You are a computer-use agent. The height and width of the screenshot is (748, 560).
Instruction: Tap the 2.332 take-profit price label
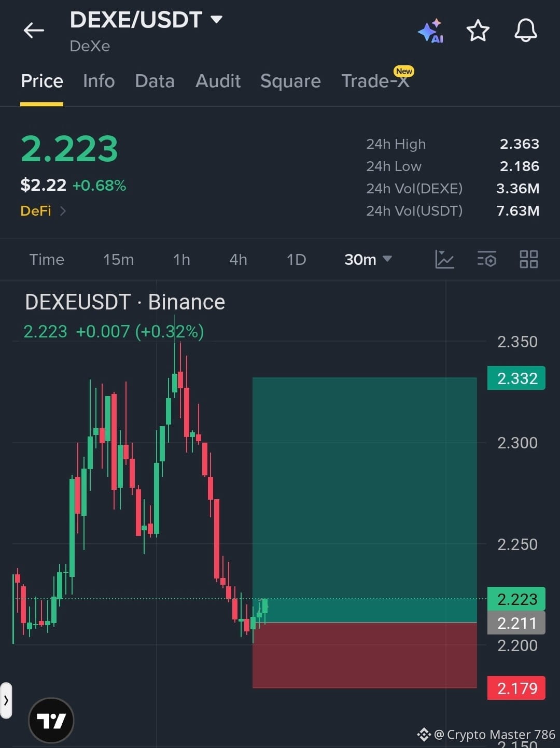(516, 378)
